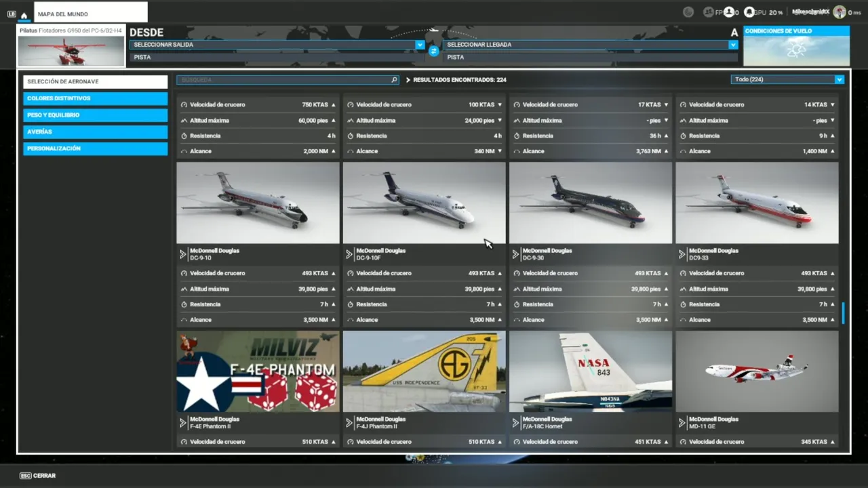Select the NASA 843 F/A-18C Hornet image
Screen dimensions: 868x488
click(x=591, y=371)
